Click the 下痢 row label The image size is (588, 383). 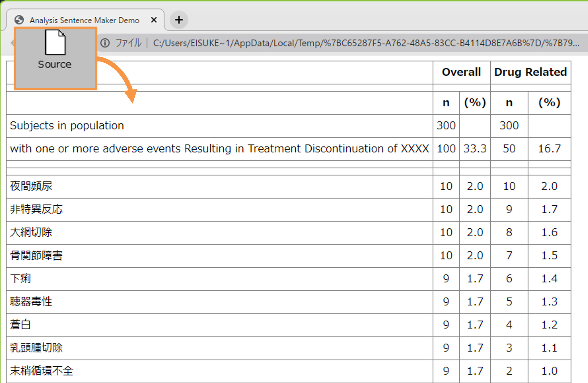20,279
